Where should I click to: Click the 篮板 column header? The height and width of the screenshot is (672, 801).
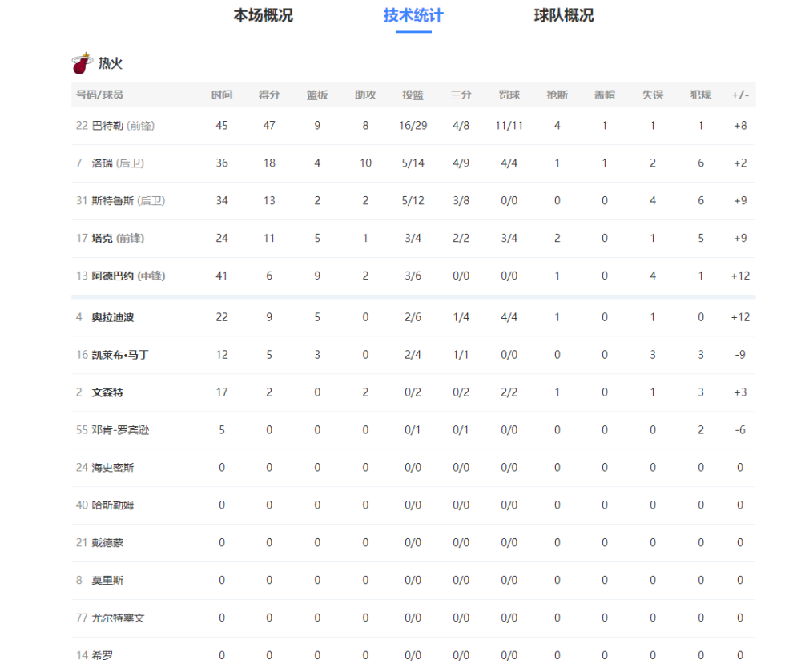click(317, 95)
